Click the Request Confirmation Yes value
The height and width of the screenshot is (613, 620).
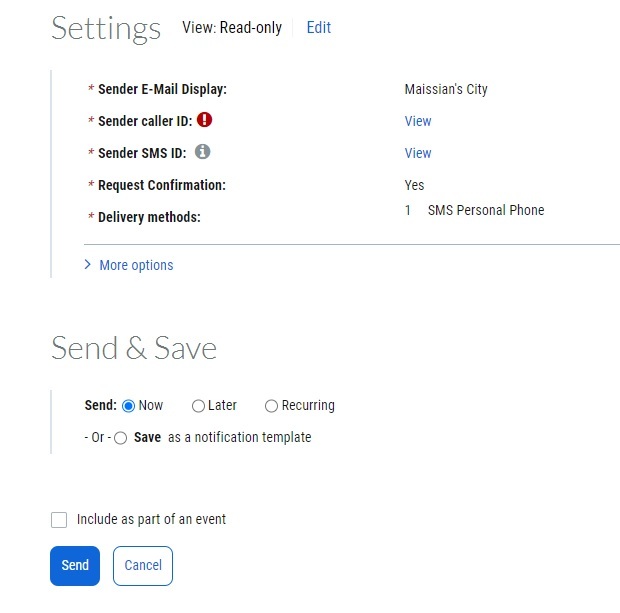click(414, 185)
